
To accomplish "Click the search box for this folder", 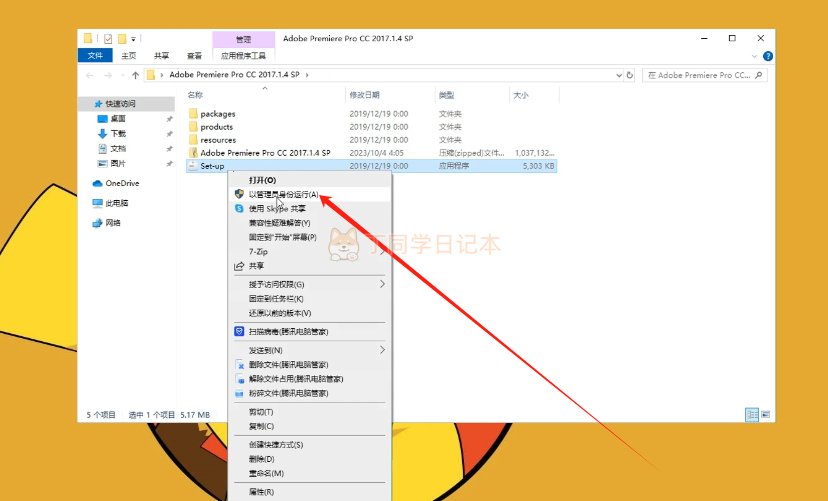I will 705,75.
